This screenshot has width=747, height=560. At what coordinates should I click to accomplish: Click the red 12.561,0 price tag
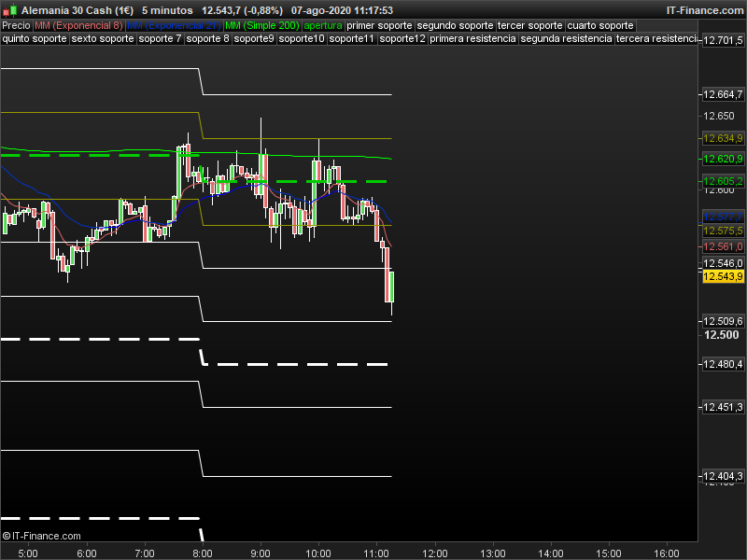coord(723,246)
